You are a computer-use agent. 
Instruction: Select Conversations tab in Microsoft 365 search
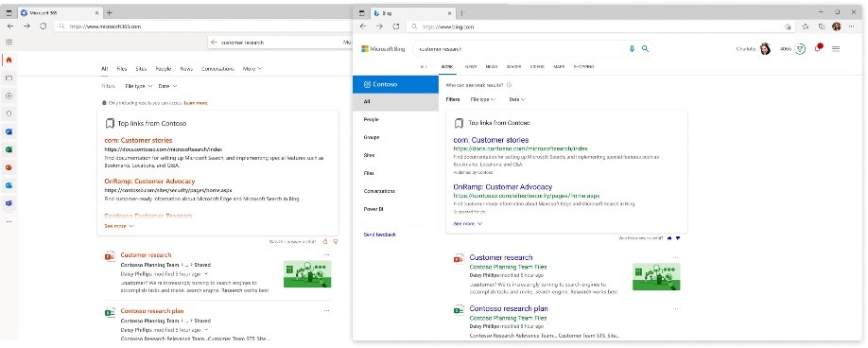(217, 69)
